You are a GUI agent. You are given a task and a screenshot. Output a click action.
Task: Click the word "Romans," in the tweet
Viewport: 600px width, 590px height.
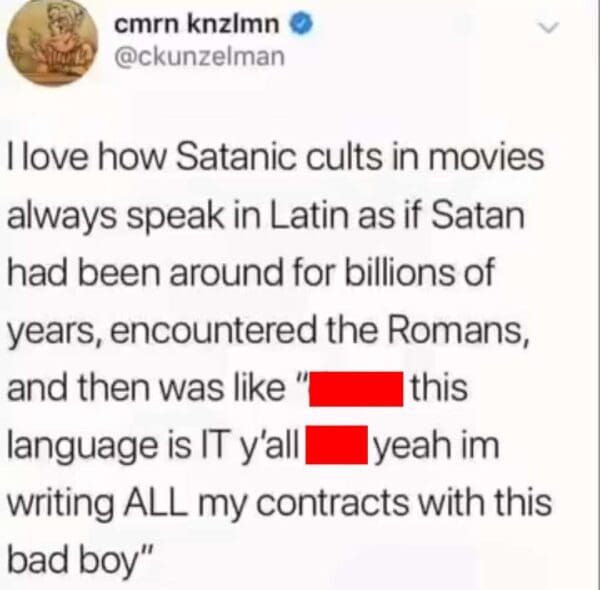coord(458,330)
